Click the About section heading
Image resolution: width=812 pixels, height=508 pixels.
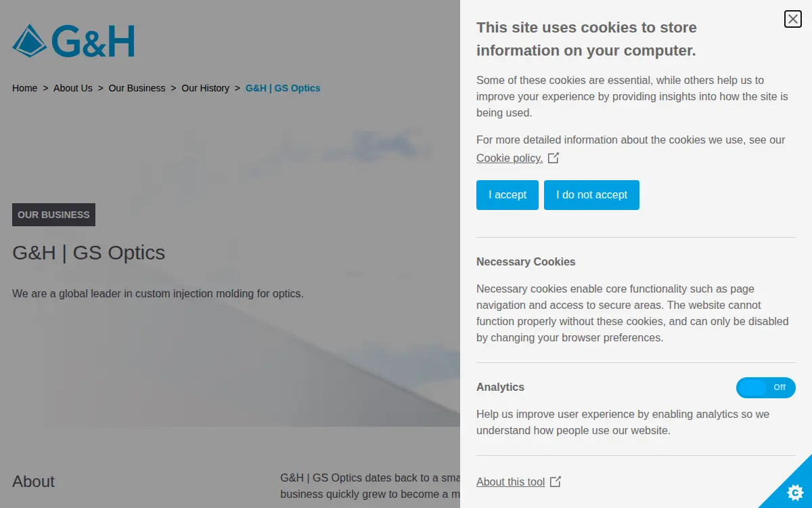click(x=33, y=482)
